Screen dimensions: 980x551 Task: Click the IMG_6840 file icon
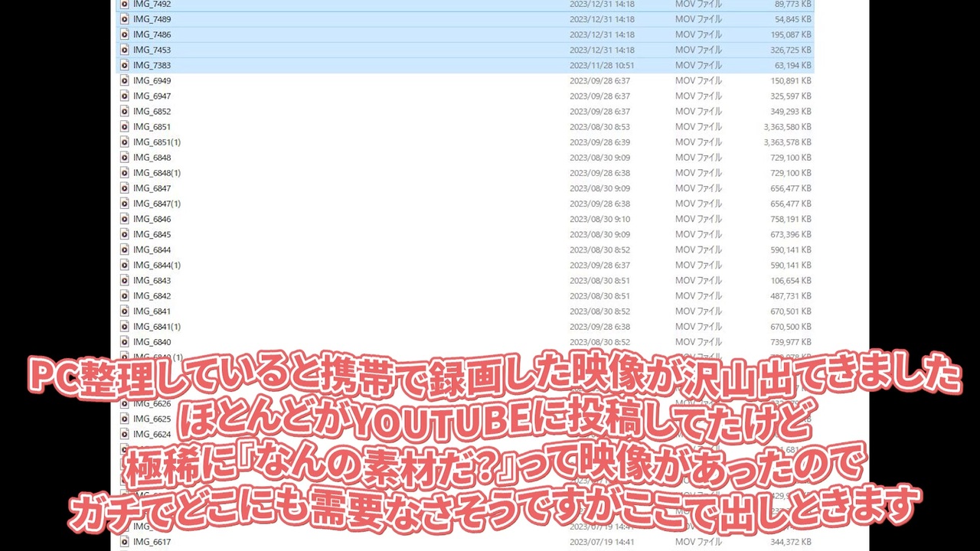pos(125,341)
